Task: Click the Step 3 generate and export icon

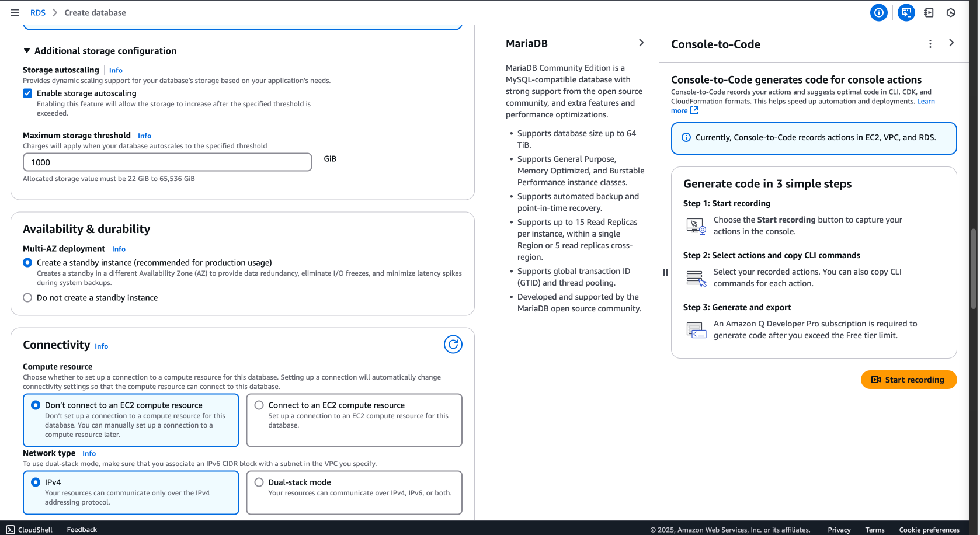Action: click(x=696, y=330)
